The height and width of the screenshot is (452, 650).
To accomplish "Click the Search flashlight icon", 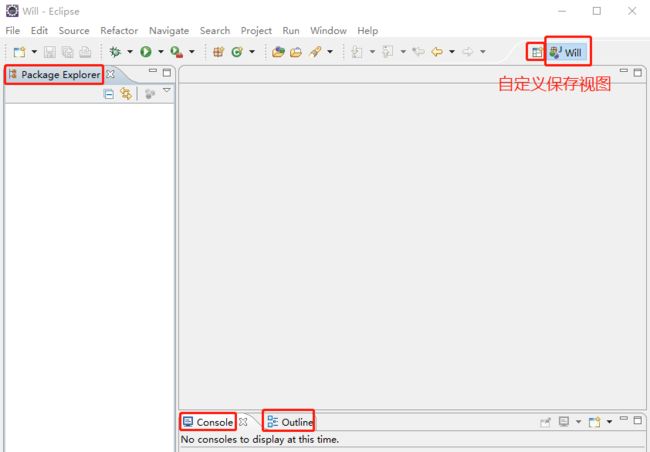I will point(315,52).
